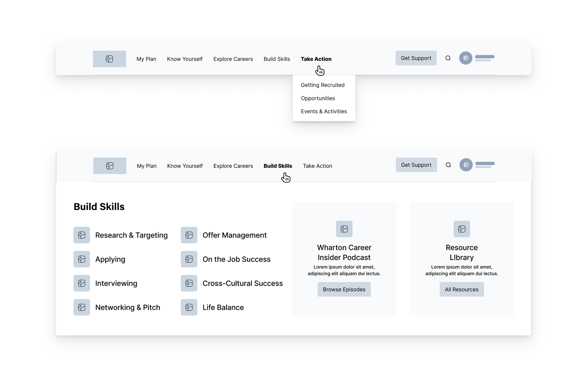Choose Opportunities in the Take Action dropdown
This screenshot has height=378, width=588.
click(318, 98)
